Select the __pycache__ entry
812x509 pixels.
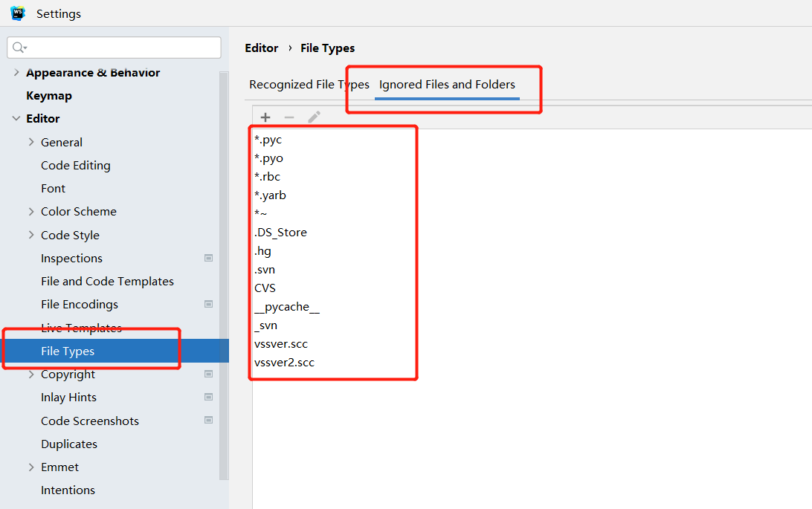[287, 307]
